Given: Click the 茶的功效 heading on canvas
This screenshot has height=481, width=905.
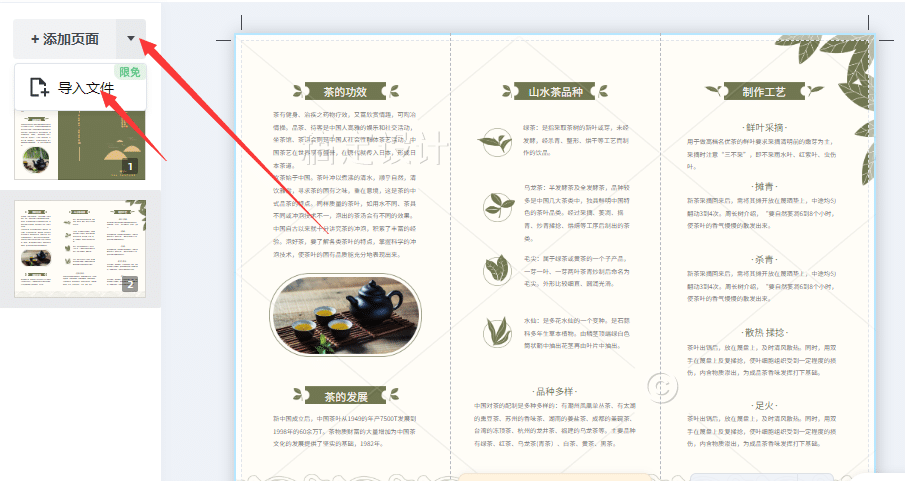Looking at the screenshot, I should [345, 91].
